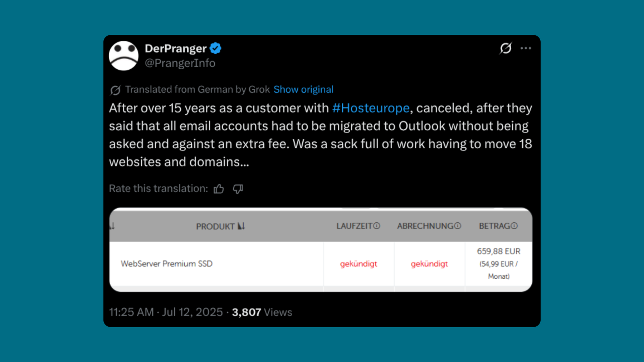This screenshot has height=362, width=644.
Task: Rate the translation with thumbs down
Action: [238, 189]
